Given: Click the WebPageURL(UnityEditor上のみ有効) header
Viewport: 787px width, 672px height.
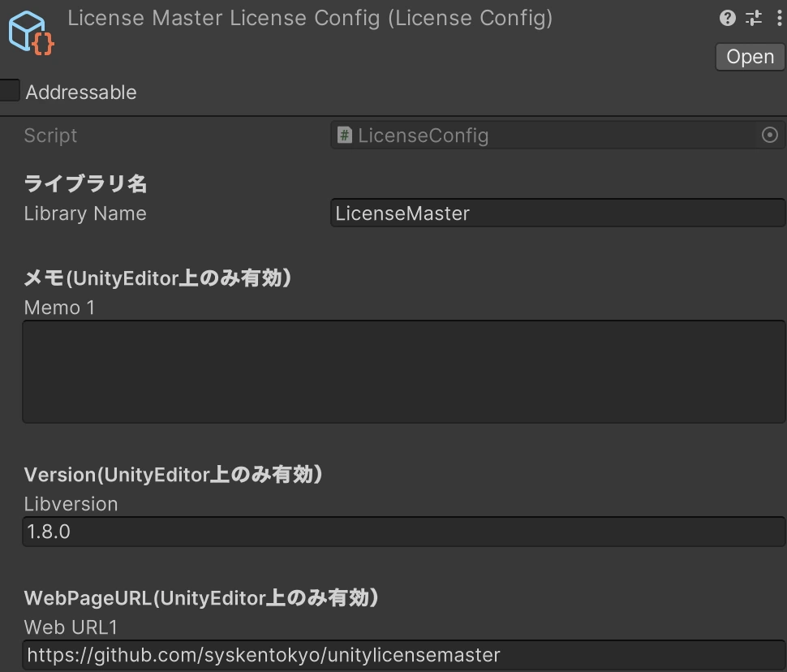Looking at the screenshot, I should click(x=201, y=597).
